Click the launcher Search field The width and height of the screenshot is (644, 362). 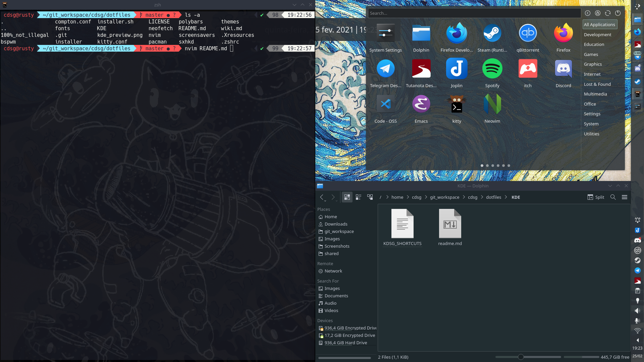coord(474,13)
